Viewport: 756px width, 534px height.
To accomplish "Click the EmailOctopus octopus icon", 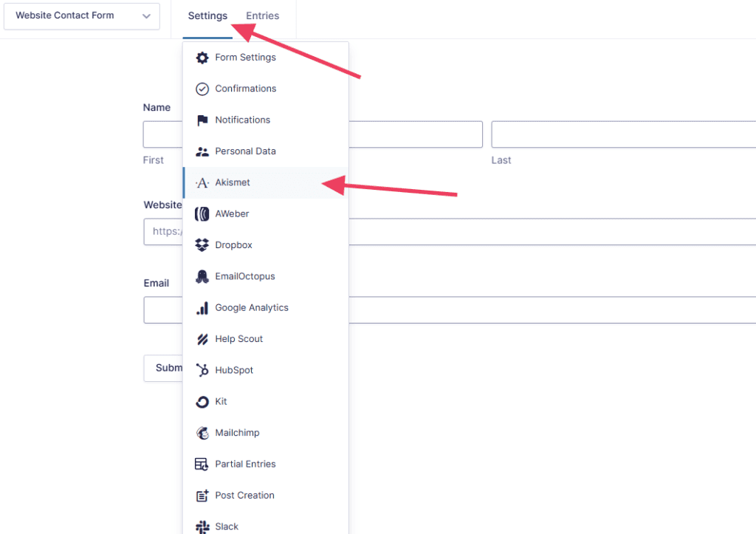I will point(202,276).
